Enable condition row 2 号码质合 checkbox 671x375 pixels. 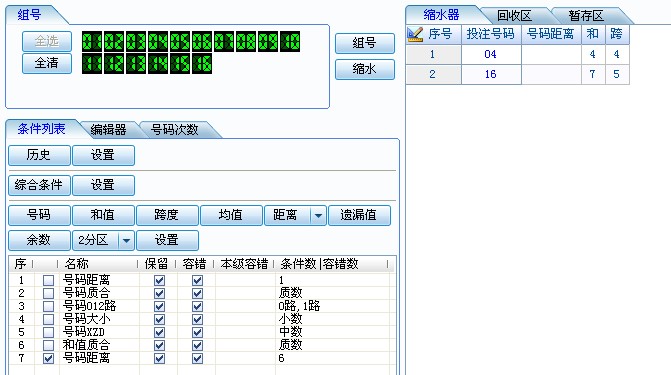tap(48, 293)
